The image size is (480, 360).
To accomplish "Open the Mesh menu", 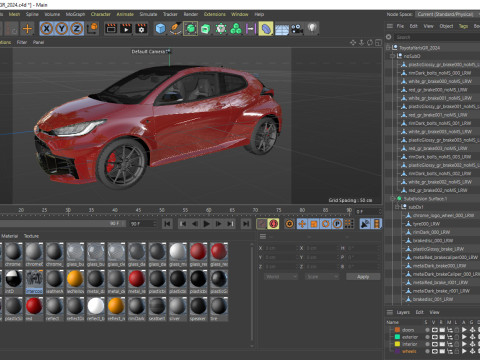I will pyautogui.click(x=14, y=14).
